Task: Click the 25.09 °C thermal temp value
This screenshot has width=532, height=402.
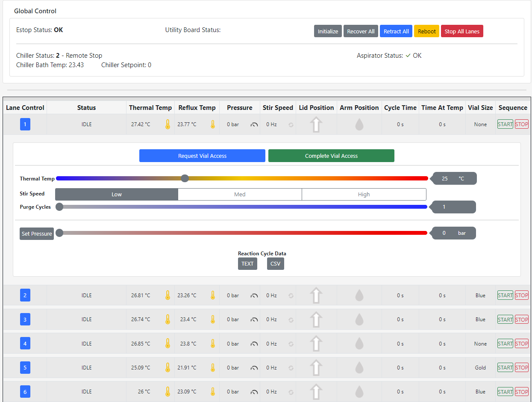Action: pyautogui.click(x=141, y=368)
